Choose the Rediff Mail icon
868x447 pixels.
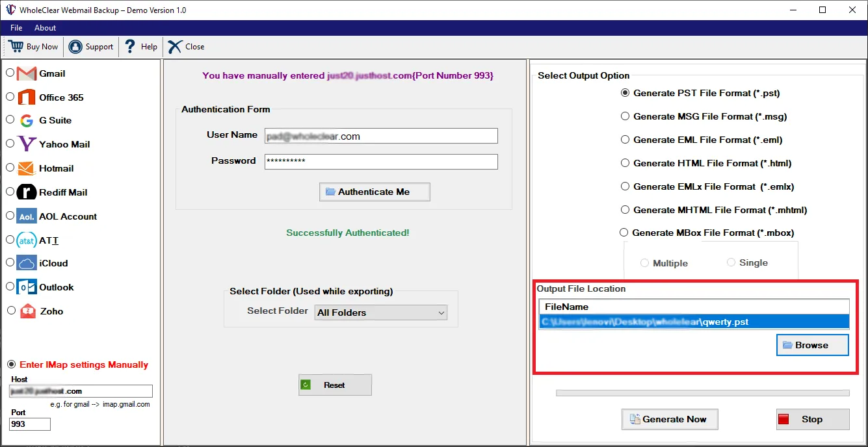[27, 192]
